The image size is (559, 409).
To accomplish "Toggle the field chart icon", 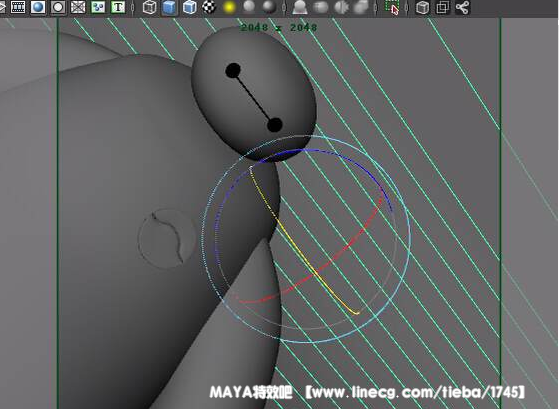I will tap(78, 7).
